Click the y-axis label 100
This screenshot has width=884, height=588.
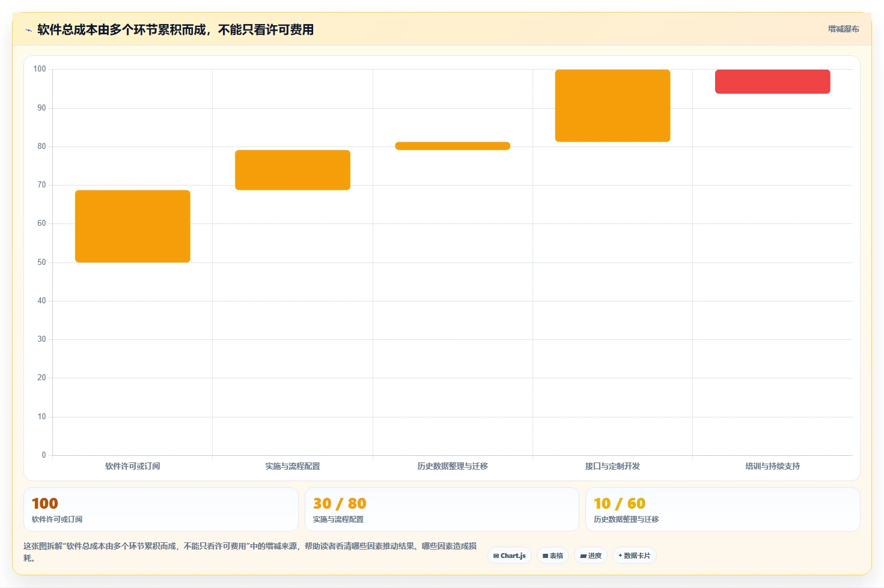tap(40, 69)
